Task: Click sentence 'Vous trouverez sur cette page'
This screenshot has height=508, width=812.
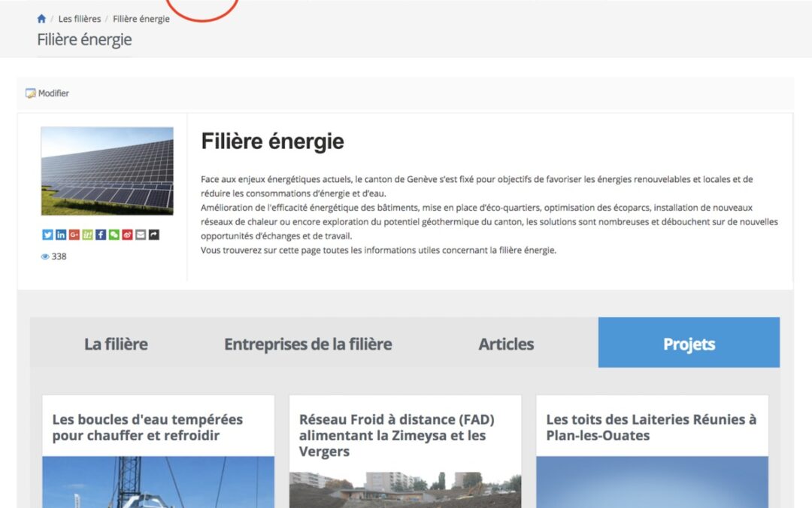Action: pyautogui.click(x=378, y=251)
